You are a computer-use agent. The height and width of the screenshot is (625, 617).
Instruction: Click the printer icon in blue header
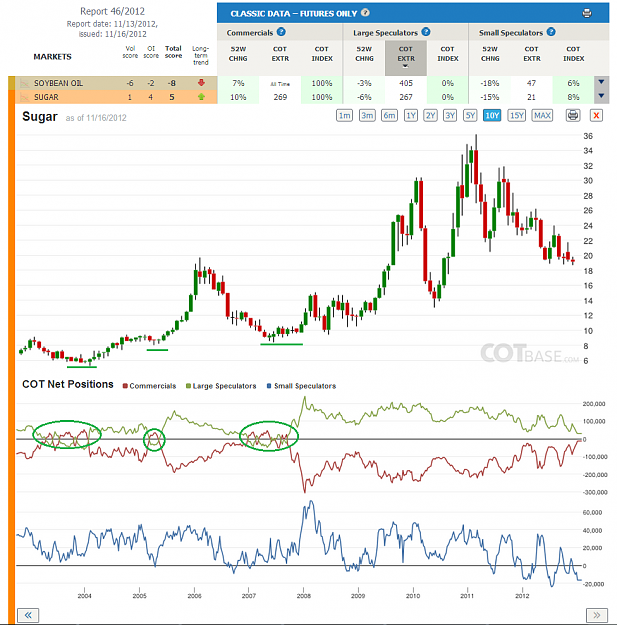click(x=587, y=13)
